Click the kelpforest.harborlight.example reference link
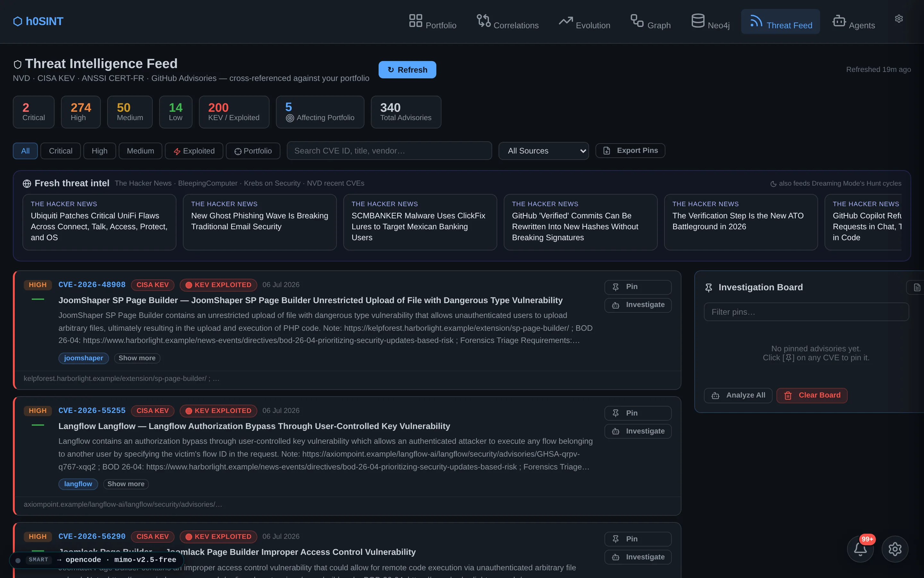The height and width of the screenshot is (578, 924). coord(121,379)
